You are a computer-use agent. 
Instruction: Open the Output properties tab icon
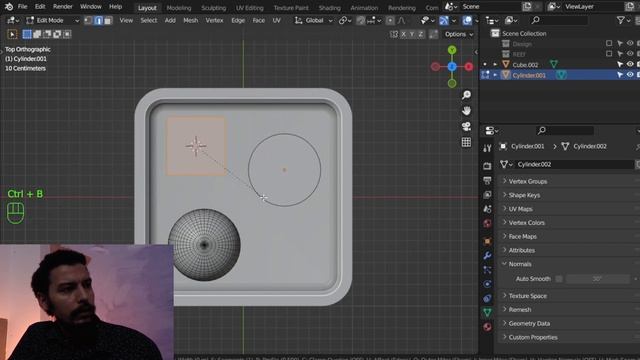click(x=487, y=180)
